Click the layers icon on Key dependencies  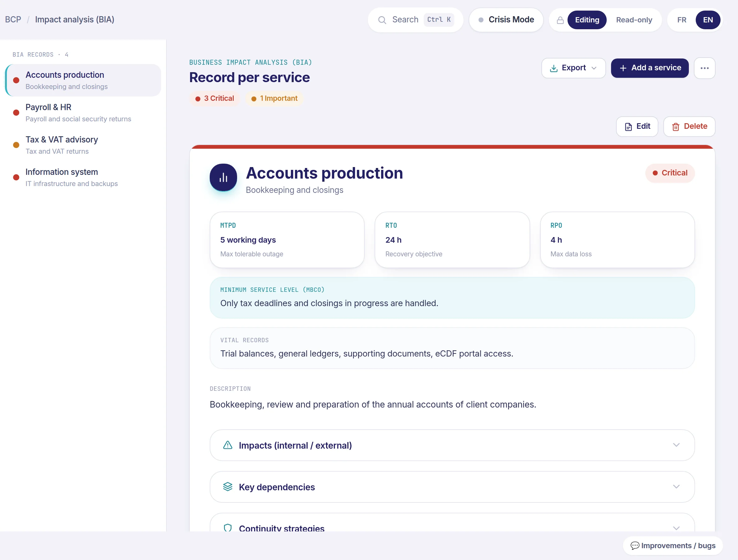click(x=227, y=487)
